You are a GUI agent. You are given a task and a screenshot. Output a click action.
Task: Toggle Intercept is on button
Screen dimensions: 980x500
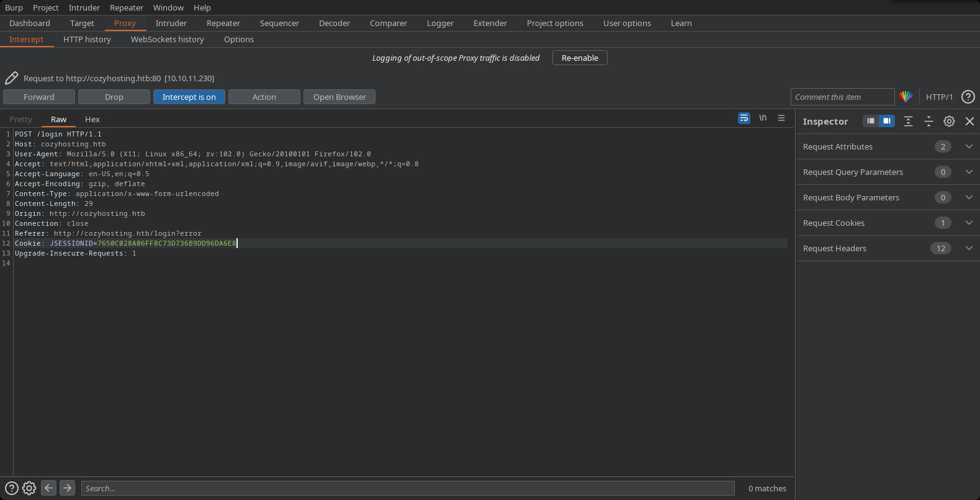(x=189, y=97)
